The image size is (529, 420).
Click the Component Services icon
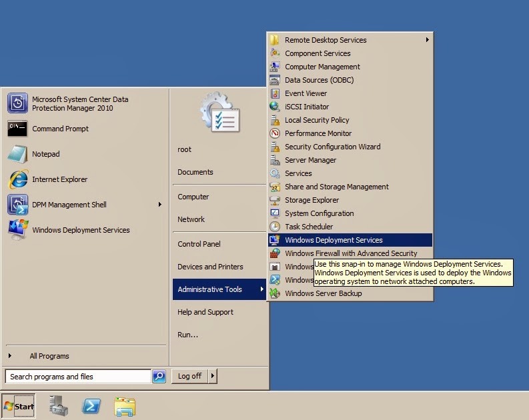pyautogui.click(x=275, y=53)
